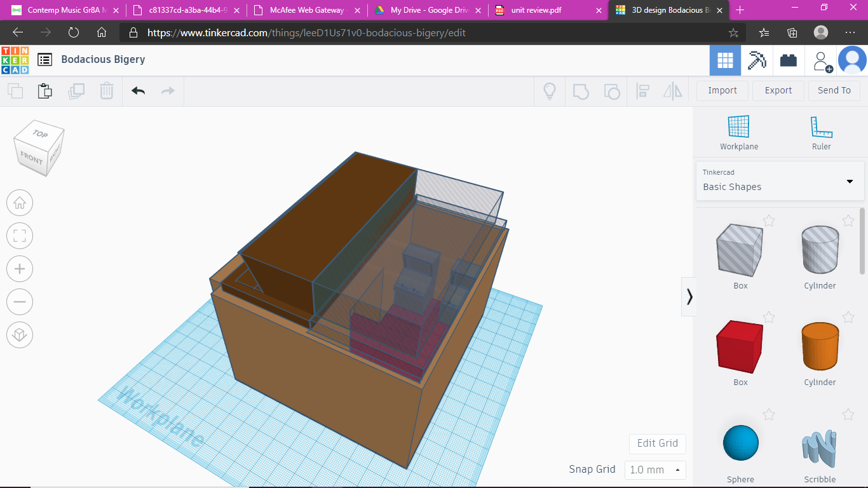The image size is (868, 488).
Task: Click the Copy toolbar icon
Action: click(x=15, y=91)
